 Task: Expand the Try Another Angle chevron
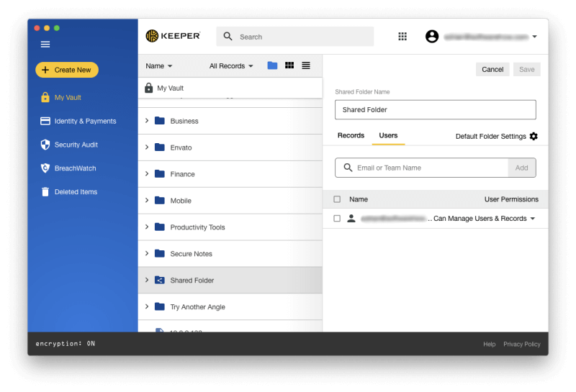147,306
